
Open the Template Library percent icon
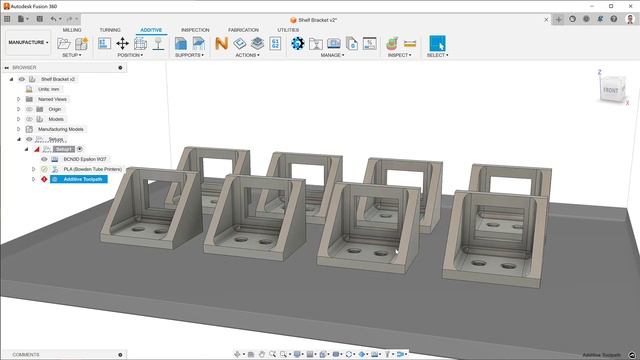tap(369, 43)
